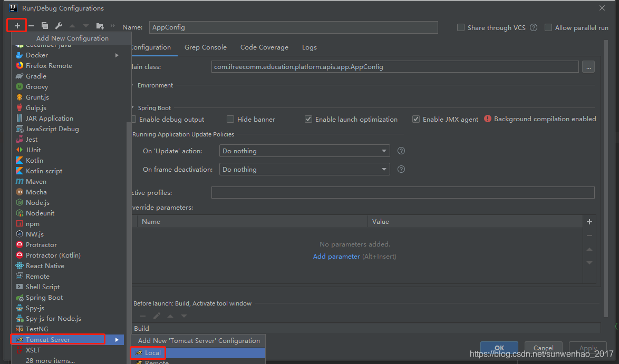Uncheck Enable JMX agent
This screenshot has width=619, height=364.
click(x=415, y=119)
